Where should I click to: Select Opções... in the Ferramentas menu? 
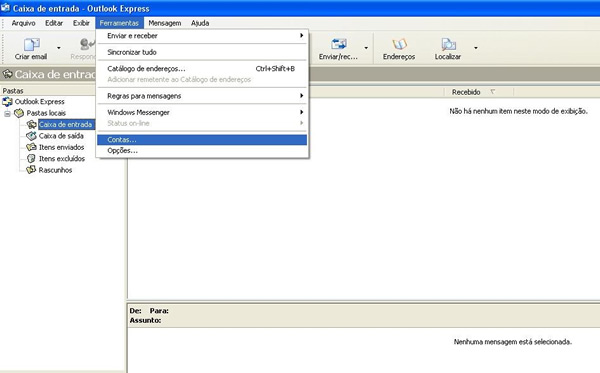coord(202,151)
